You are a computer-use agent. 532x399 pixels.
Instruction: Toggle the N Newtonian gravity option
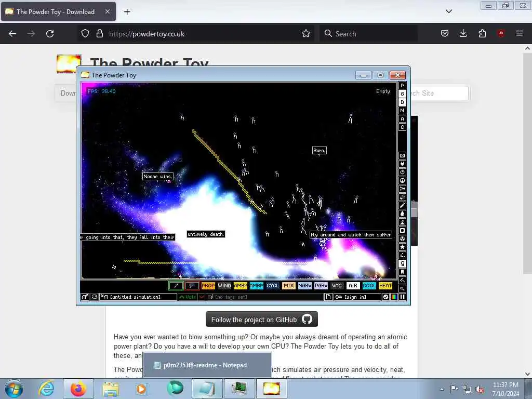pos(402,110)
